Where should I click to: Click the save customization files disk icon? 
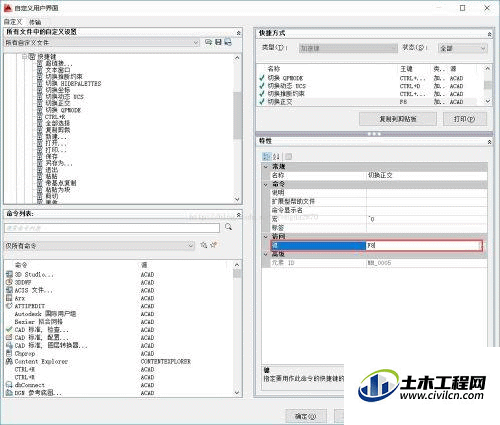(218, 42)
